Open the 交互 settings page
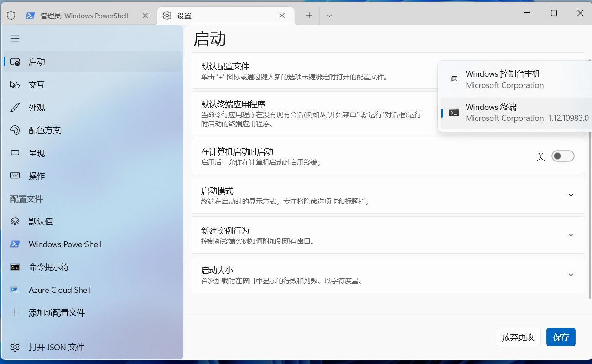This screenshot has width=592, height=364. tap(93, 85)
